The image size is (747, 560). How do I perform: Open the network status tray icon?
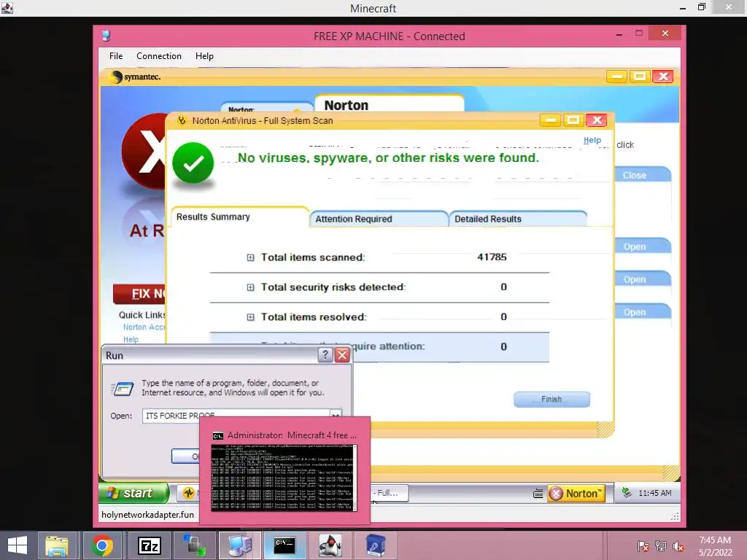(660, 546)
